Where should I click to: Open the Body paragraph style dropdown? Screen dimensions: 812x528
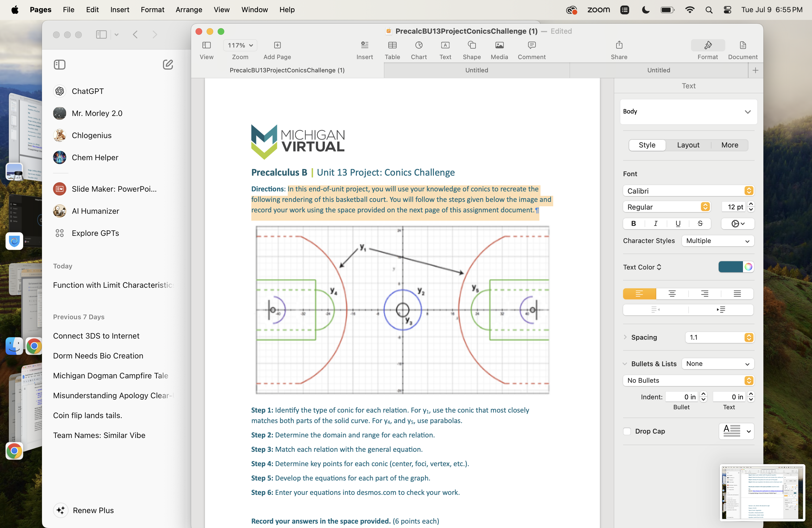[688, 112]
